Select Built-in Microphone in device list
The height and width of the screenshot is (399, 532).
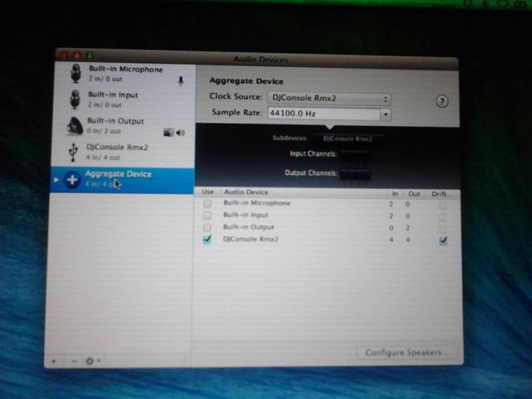coord(124,74)
